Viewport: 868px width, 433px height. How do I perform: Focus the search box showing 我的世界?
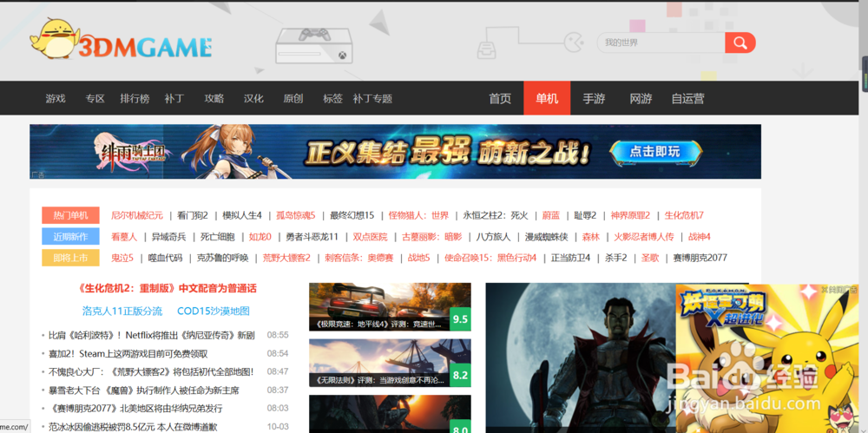[661, 43]
